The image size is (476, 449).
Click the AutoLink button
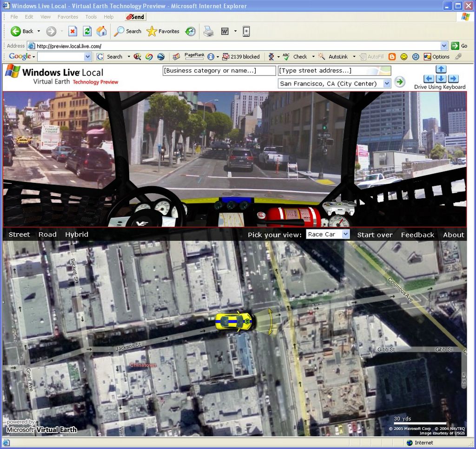coord(333,57)
